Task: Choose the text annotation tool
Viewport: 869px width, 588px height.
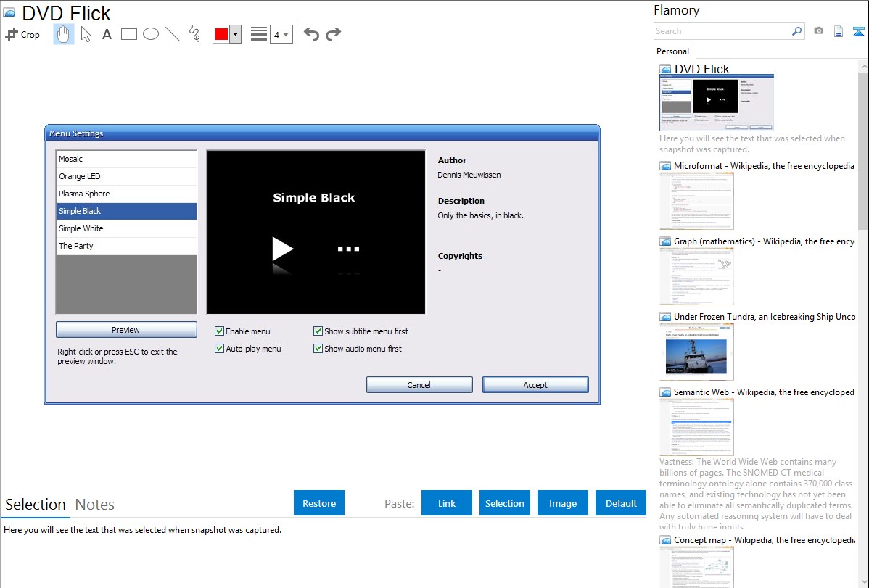Action: pos(107,34)
